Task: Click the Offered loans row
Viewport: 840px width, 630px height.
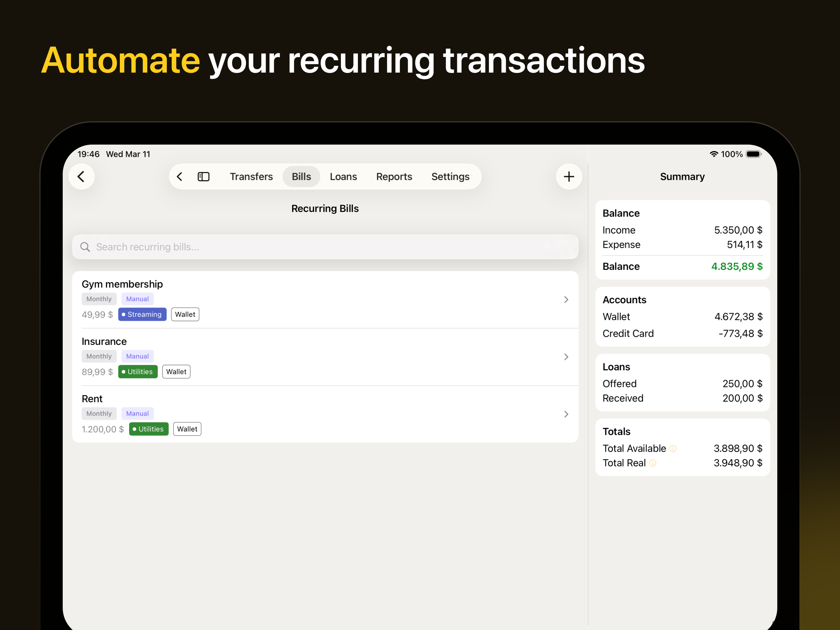Action: tap(682, 384)
